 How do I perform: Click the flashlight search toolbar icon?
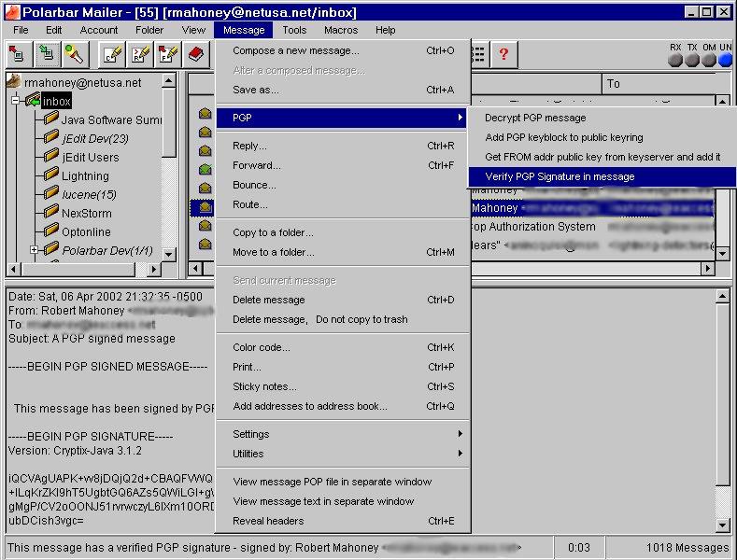pyautogui.click(x=75, y=54)
